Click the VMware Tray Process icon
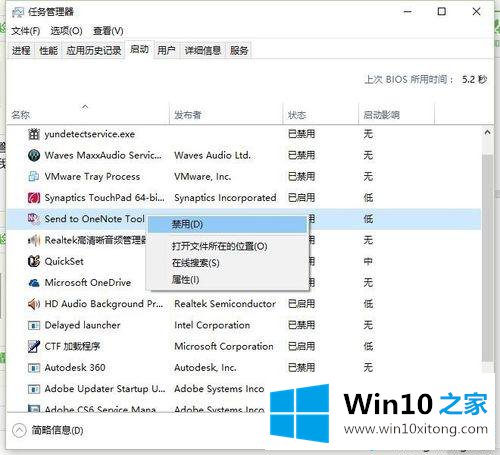This screenshot has width=500, height=455. coord(34,176)
